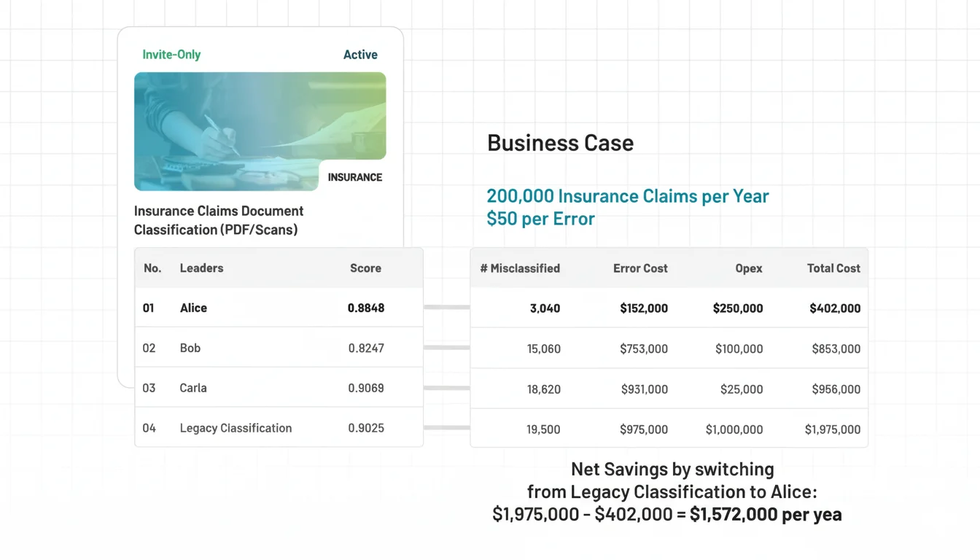Click the Invite-Only label

pyautogui.click(x=171, y=55)
